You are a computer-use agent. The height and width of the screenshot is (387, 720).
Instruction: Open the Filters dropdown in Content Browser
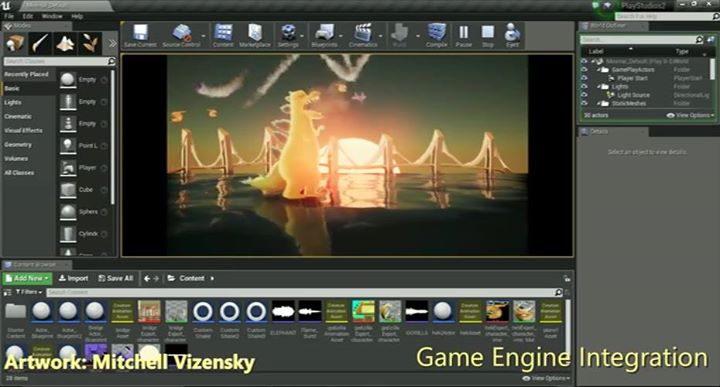point(28,292)
